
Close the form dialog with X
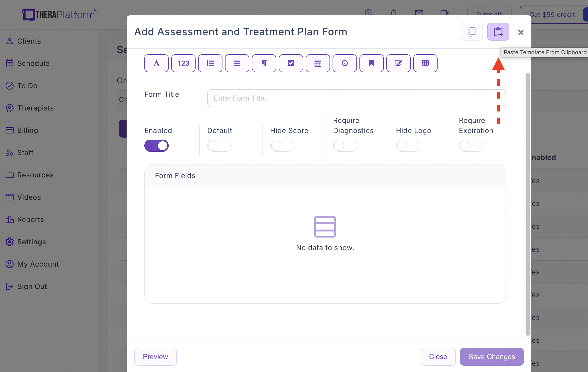pos(521,32)
